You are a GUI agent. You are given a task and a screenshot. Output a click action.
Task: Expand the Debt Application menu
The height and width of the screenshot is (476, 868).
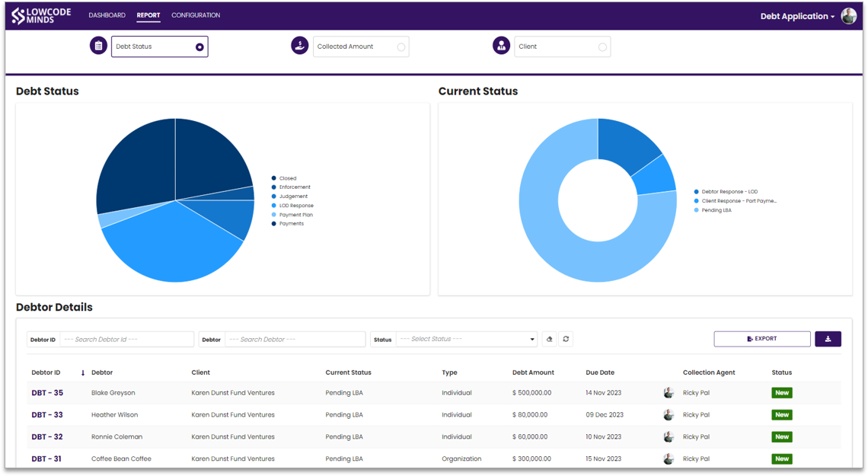pos(797,16)
